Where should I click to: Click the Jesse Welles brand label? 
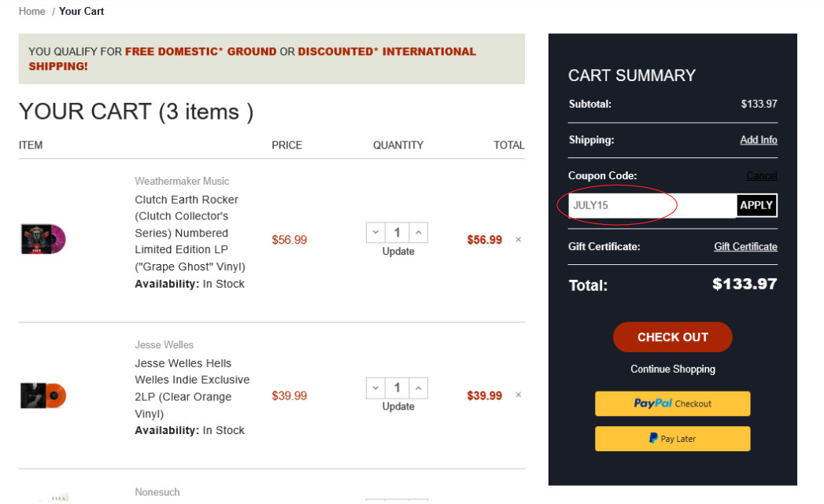click(x=164, y=345)
